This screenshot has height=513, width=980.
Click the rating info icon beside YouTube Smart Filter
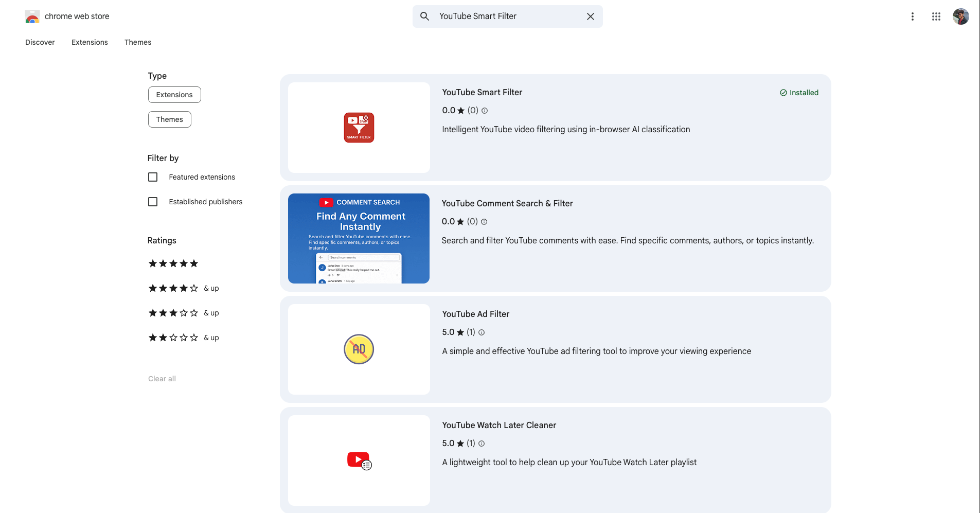coord(485,110)
